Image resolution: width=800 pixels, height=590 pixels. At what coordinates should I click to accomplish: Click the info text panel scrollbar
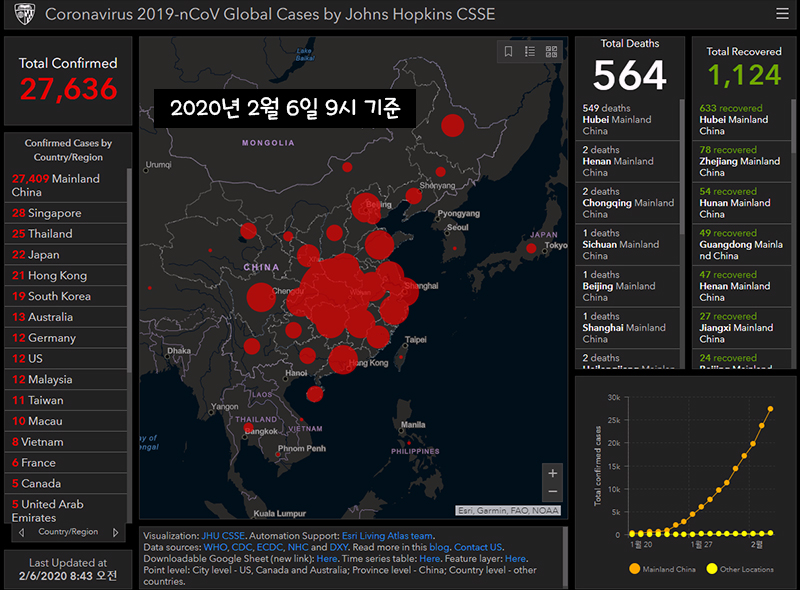565,556
